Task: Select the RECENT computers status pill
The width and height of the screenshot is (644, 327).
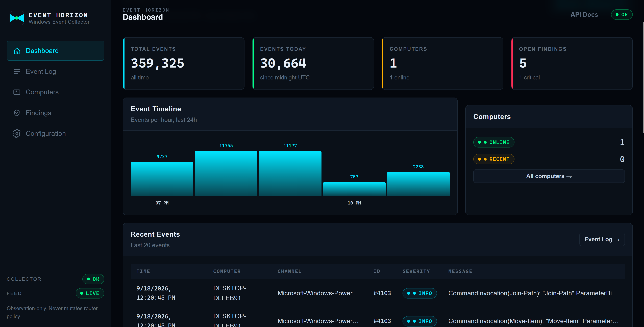Action: 494,159
